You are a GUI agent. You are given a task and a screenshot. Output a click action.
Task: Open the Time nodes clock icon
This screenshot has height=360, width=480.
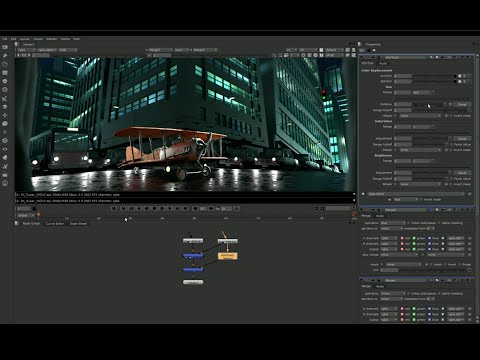tap(5, 64)
